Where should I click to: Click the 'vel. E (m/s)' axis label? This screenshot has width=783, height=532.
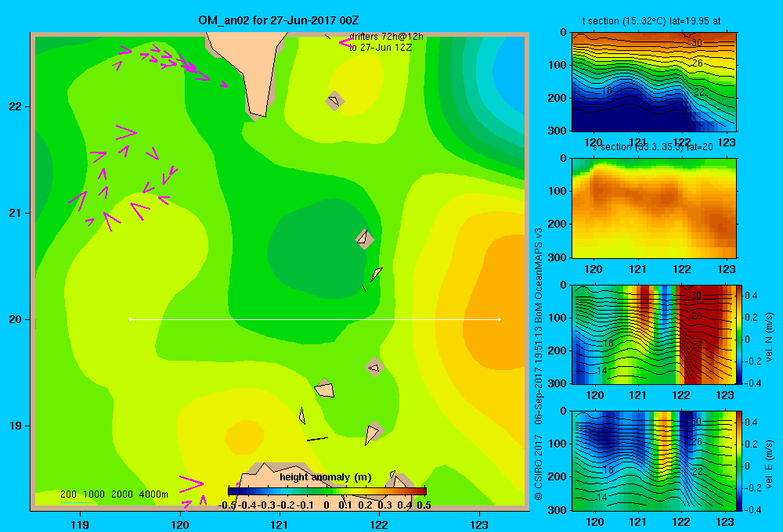point(769,464)
